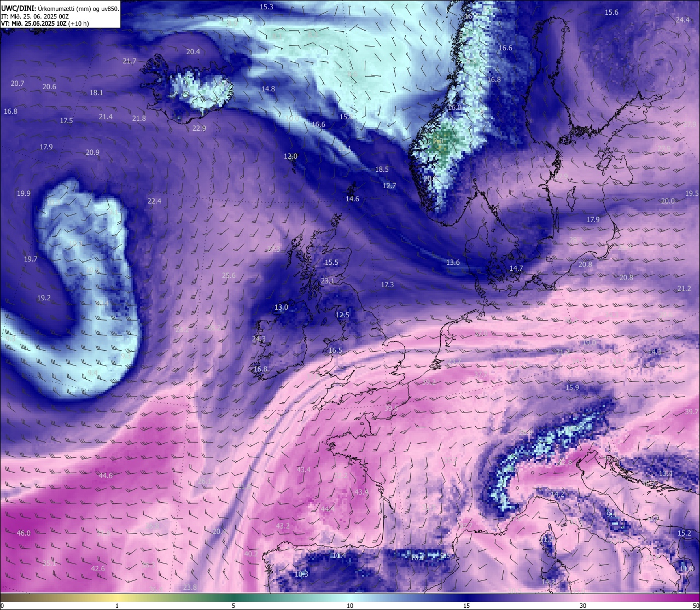The image size is (700, 610).
Task: Click the 20.9 value on the map
Action: point(92,152)
